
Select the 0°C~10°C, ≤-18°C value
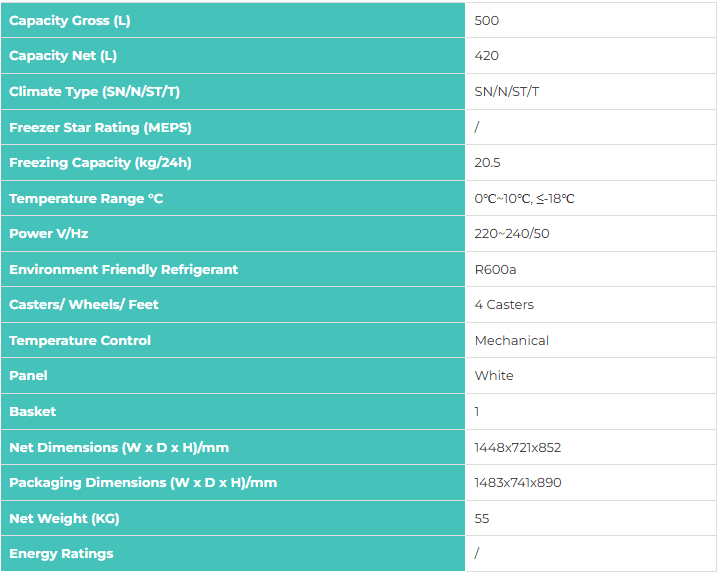[524, 198]
